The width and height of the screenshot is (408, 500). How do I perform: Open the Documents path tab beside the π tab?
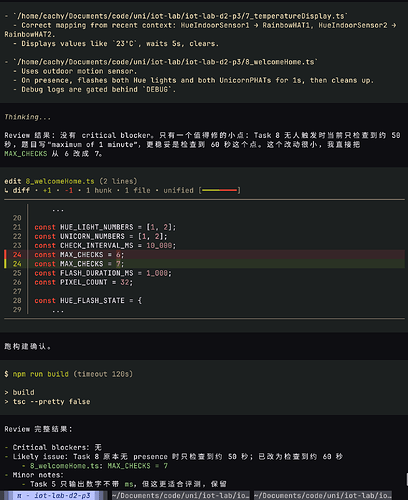coord(180,495)
